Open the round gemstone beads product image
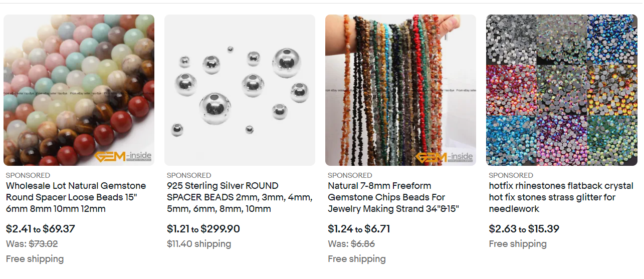 (x=79, y=90)
